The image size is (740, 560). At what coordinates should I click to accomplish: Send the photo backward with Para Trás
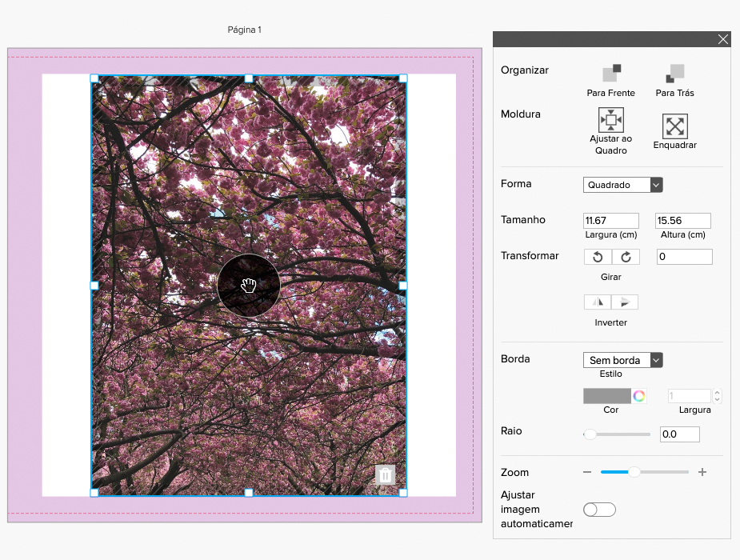tap(675, 73)
